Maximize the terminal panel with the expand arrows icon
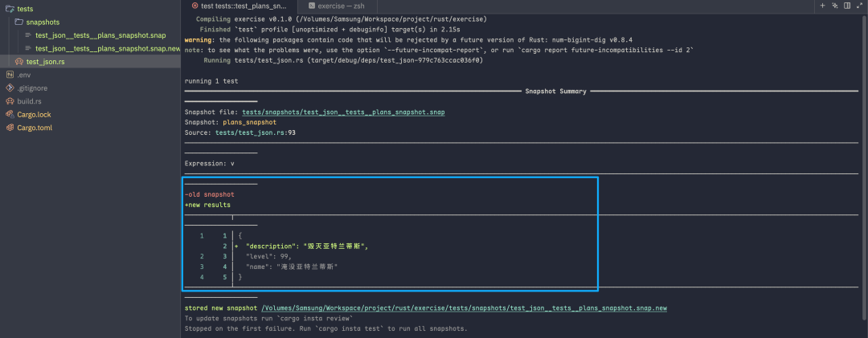 [860, 6]
